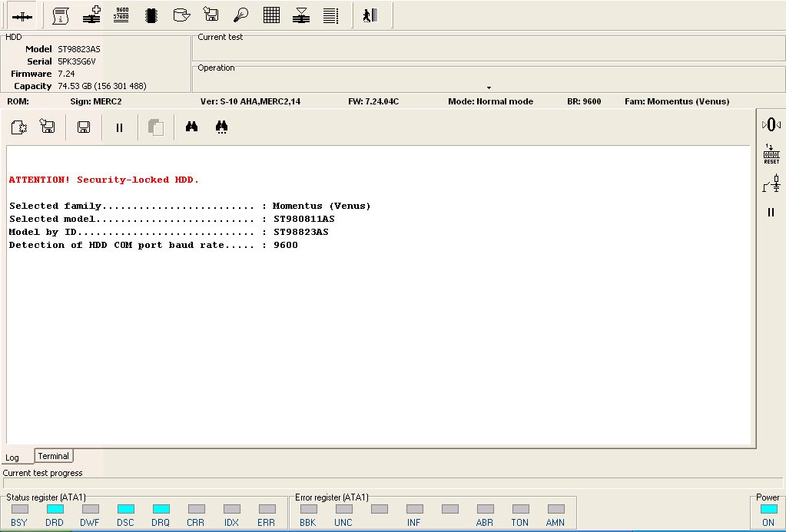Click the BSY status indicator

[19, 509]
